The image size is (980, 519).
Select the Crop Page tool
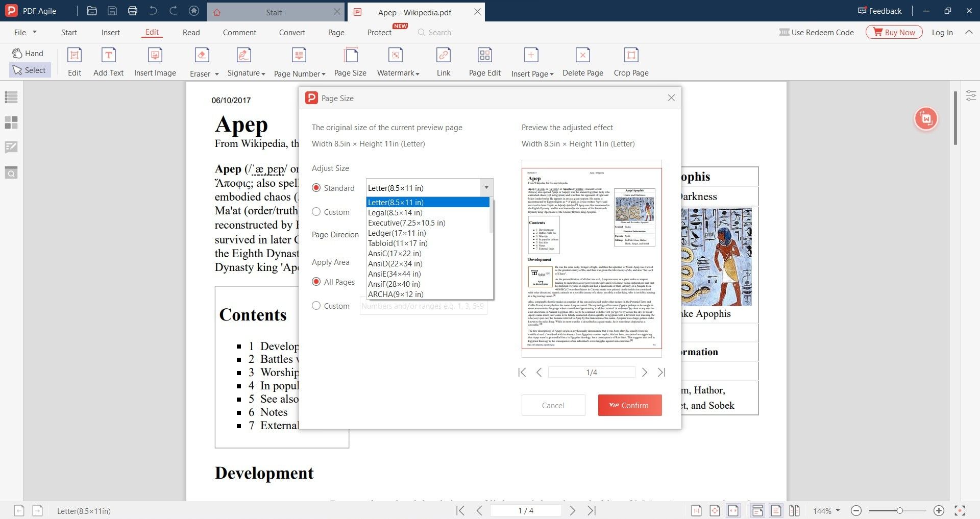(x=631, y=60)
